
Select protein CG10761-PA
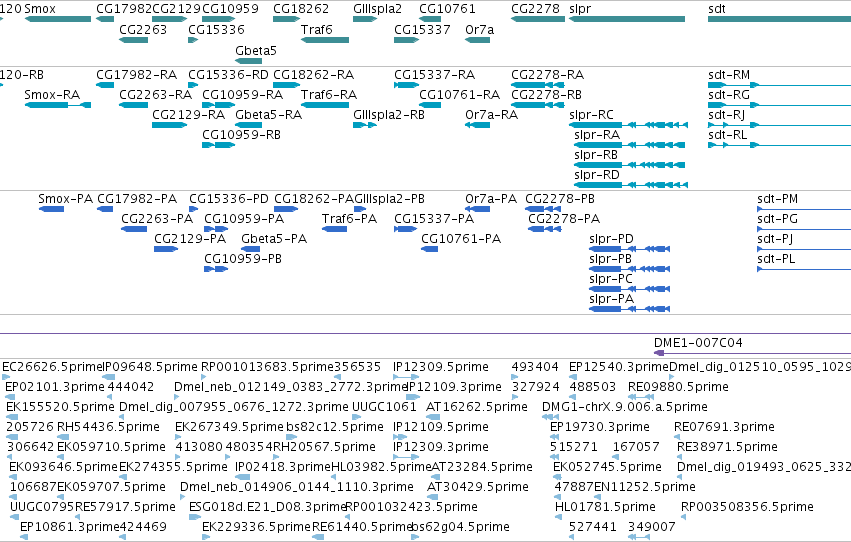(x=429, y=249)
